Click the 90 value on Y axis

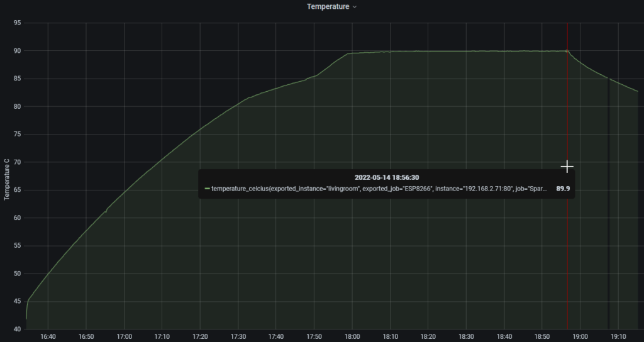17,51
